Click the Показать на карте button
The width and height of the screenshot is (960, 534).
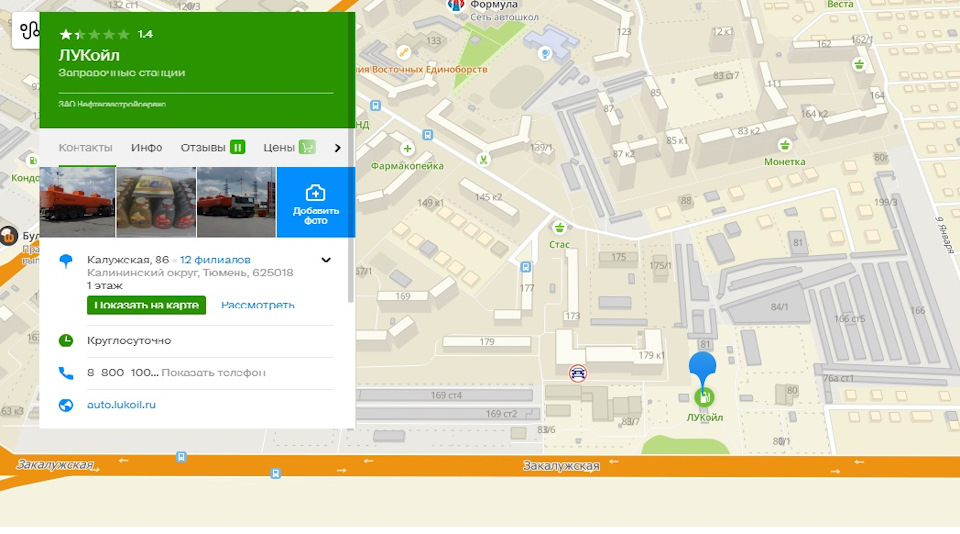point(146,305)
